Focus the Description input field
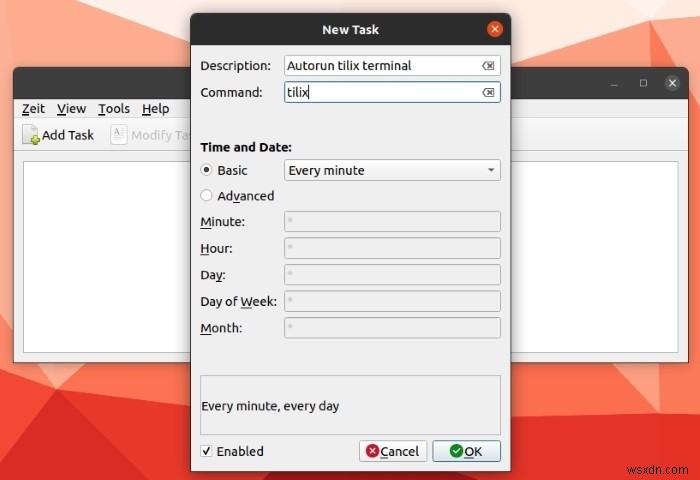Screen dimensions: 700x480 click(392, 66)
